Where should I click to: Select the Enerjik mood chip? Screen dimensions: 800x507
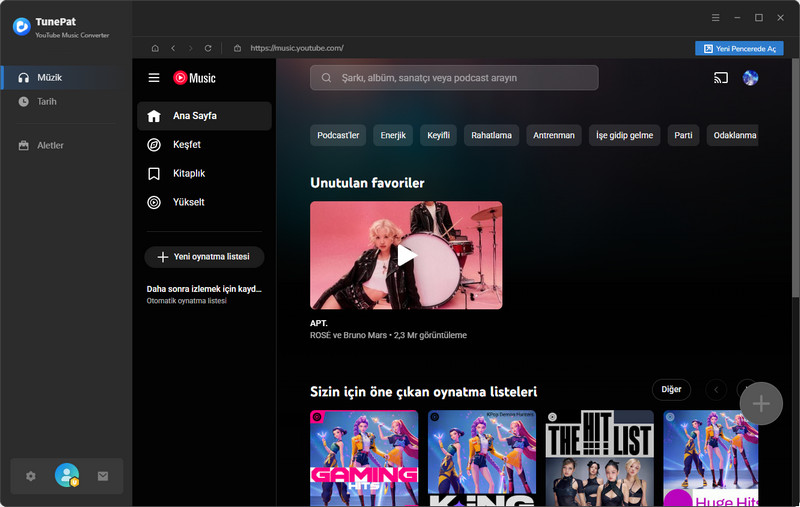pos(393,135)
